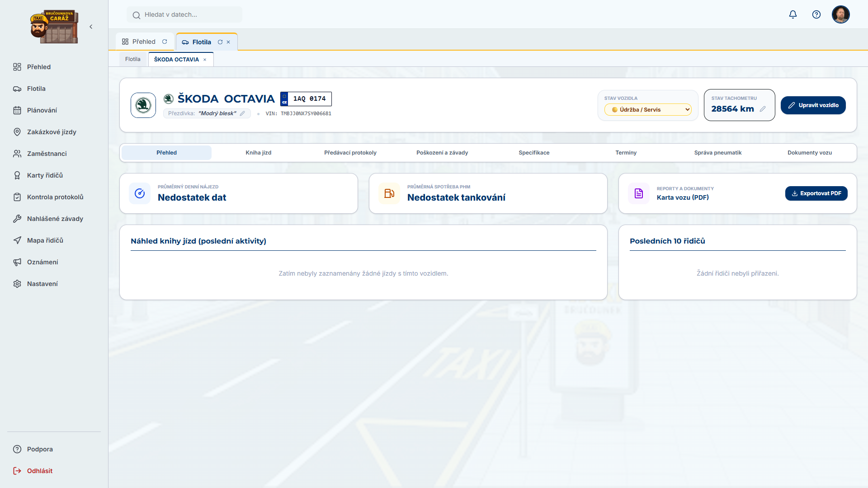
Task: Switch to the Flotila sub-tab
Action: pyautogui.click(x=133, y=59)
